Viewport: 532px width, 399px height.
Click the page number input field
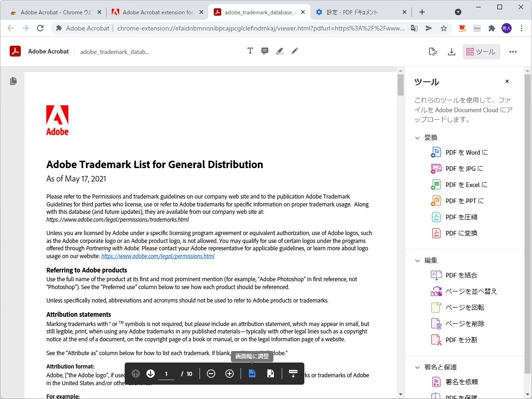[x=166, y=374]
